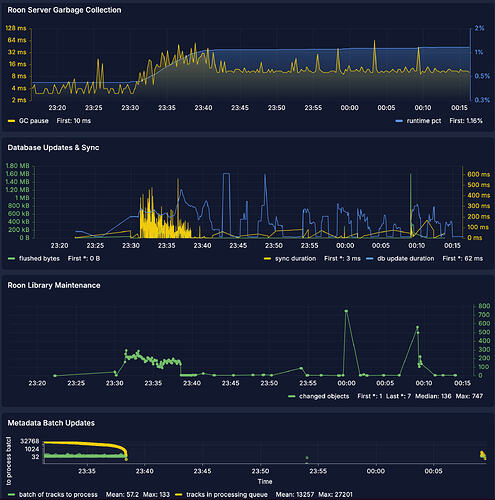The height and width of the screenshot is (500, 495).
Task: Toggle the db update duration legend series
Action: (406, 258)
